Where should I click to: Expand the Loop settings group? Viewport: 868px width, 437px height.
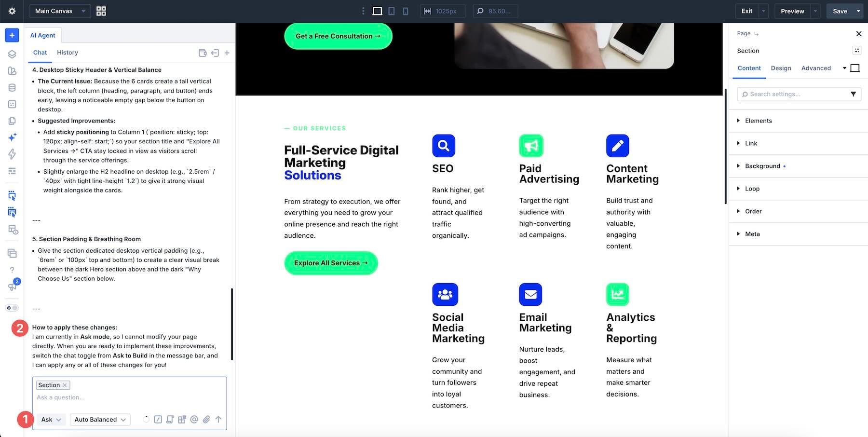click(x=798, y=189)
